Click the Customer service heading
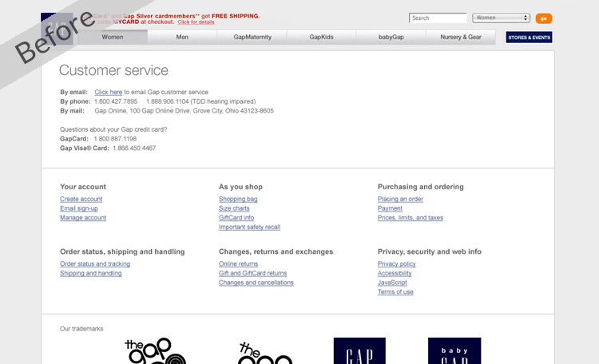This screenshot has width=599, height=364. 113,70
